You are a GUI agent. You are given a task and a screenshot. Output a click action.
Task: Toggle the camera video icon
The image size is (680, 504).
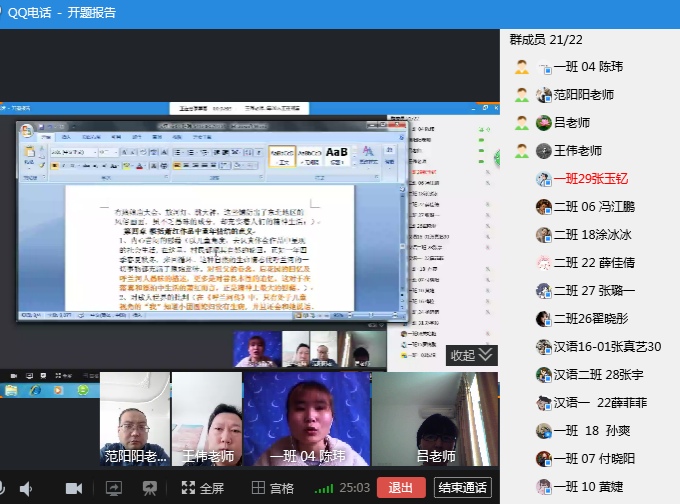[73, 488]
